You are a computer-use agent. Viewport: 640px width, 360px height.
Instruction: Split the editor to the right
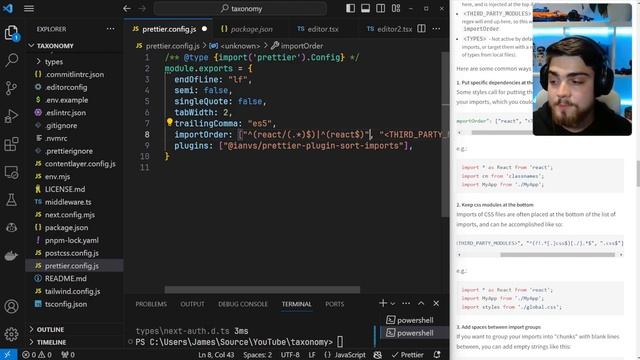(422, 29)
